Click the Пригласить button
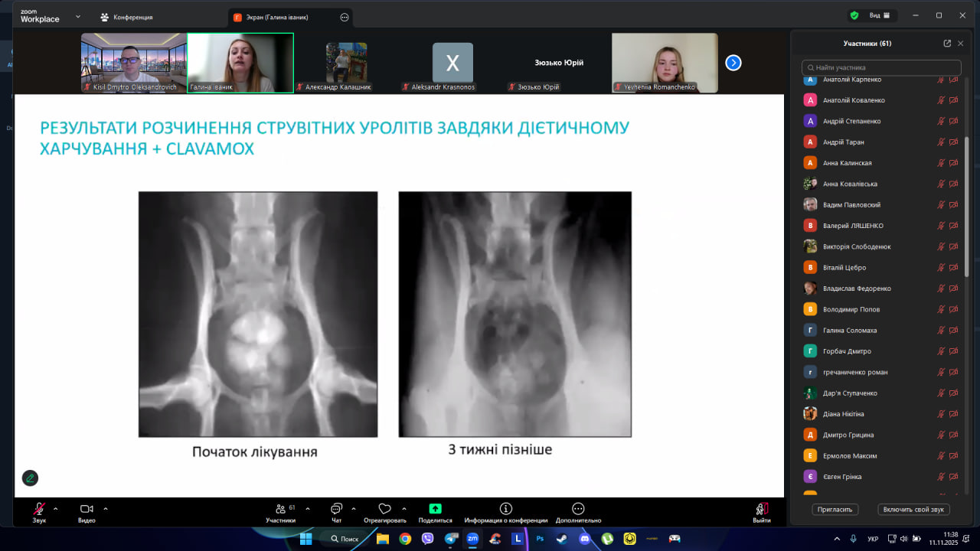Image resolution: width=980 pixels, height=551 pixels. pyautogui.click(x=835, y=510)
